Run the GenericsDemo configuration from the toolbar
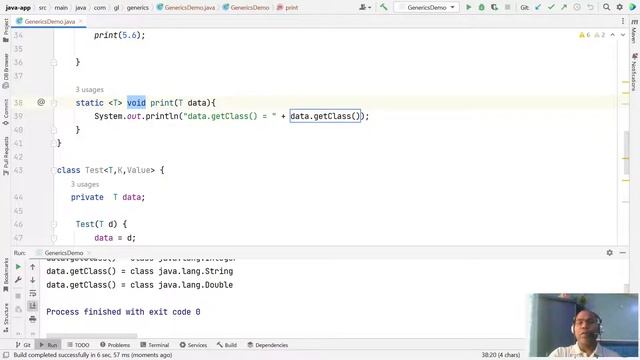 (469, 7)
